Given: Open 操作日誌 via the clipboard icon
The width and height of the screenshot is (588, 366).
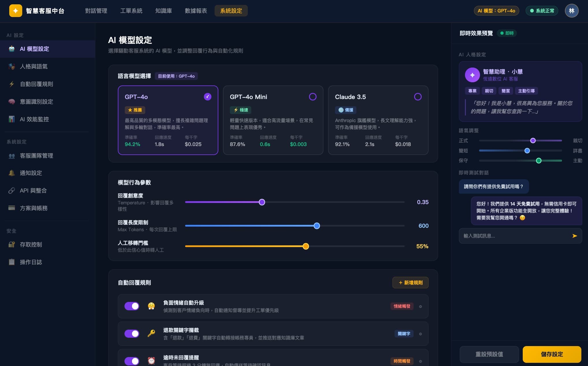Looking at the screenshot, I should coord(12,262).
